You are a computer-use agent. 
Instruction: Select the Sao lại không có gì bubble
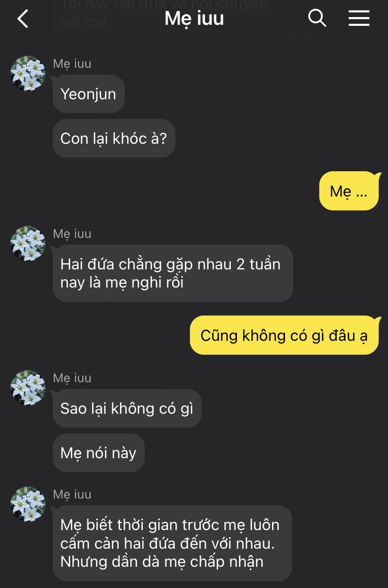[x=127, y=408]
